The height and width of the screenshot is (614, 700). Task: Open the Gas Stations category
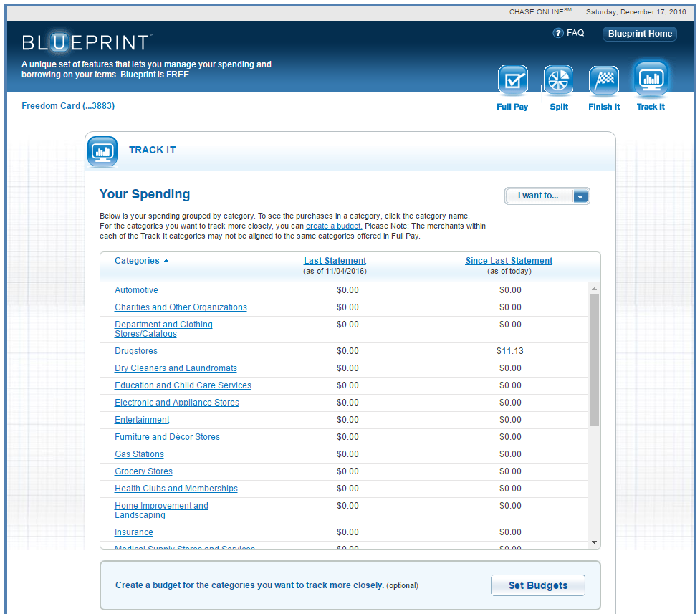(x=139, y=454)
